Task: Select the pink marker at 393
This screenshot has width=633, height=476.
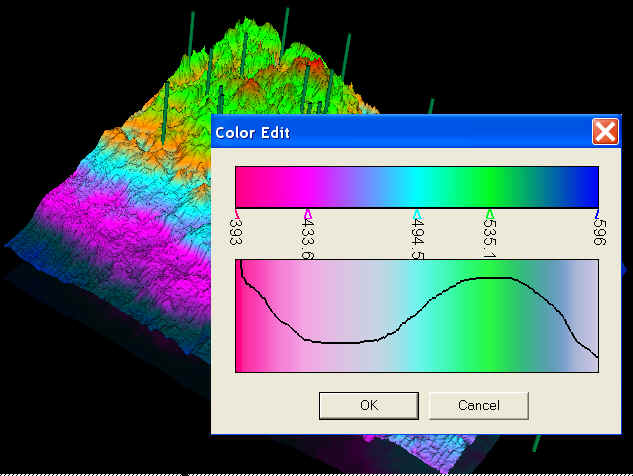Action: tap(237, 213)
